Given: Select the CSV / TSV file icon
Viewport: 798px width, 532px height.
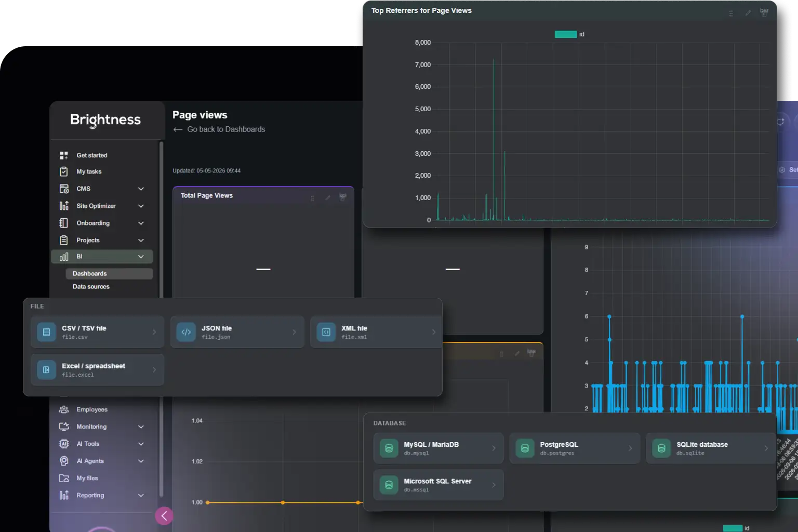Looking at the screenshot, I should click(x=46, y=332).
